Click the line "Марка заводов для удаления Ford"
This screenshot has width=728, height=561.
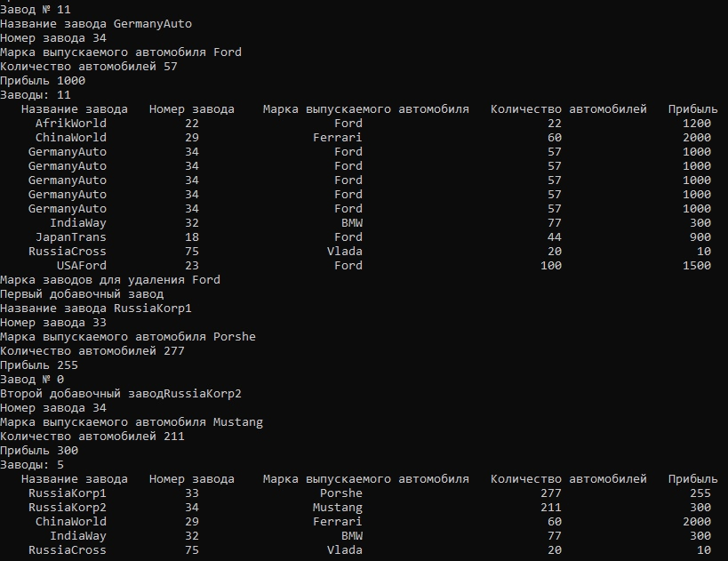pos(110,280)
